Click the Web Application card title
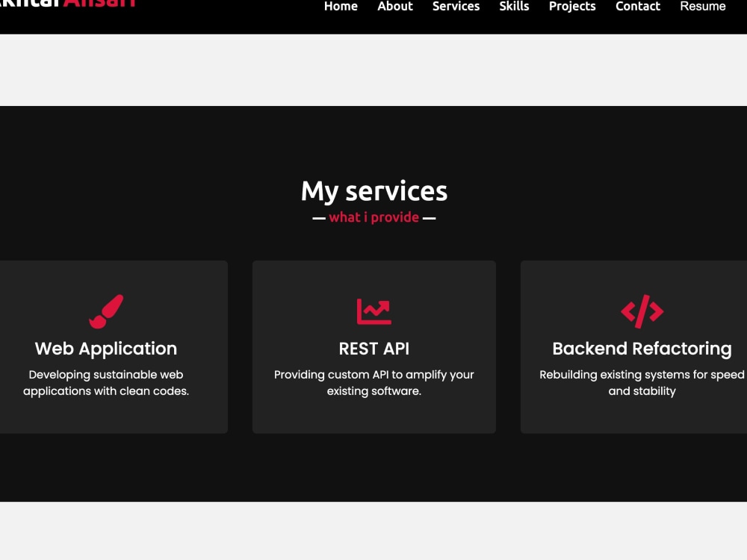747x560 pixels. coord(106,349)
